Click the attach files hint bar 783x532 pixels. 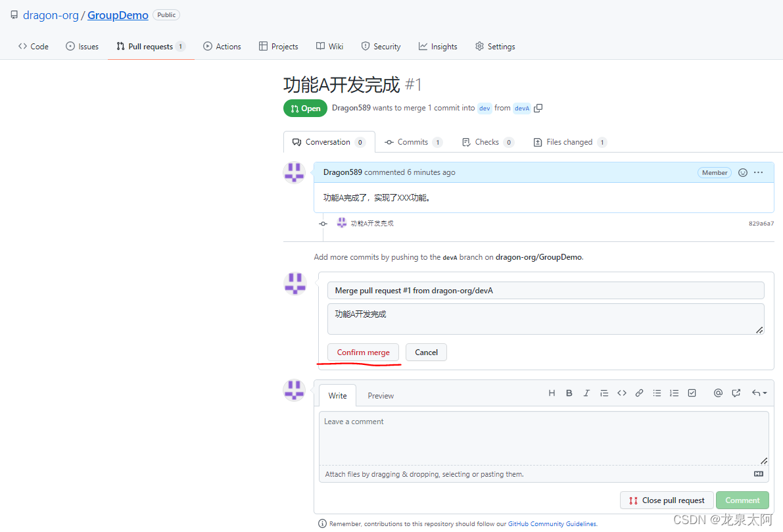pos(544,474)
